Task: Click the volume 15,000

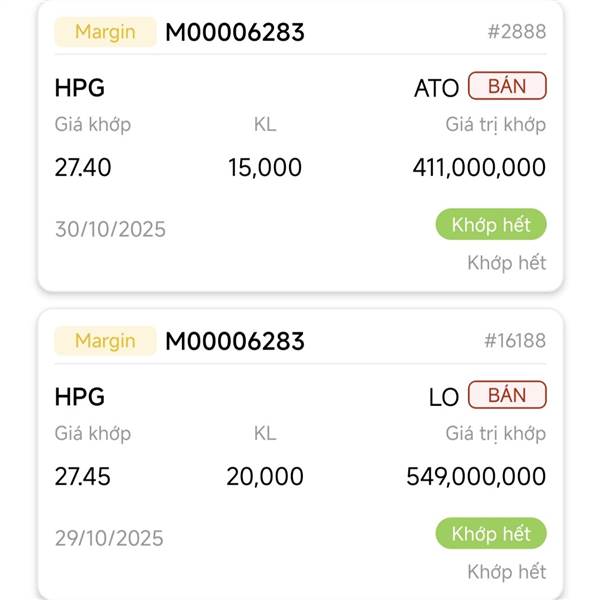Action: click(265, 168)
